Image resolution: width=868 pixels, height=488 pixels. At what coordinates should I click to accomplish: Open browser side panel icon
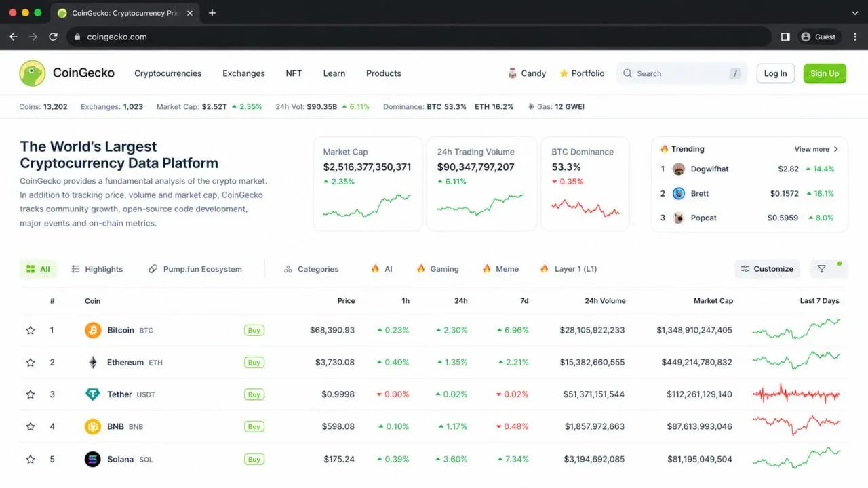click(x=785, y=37)
